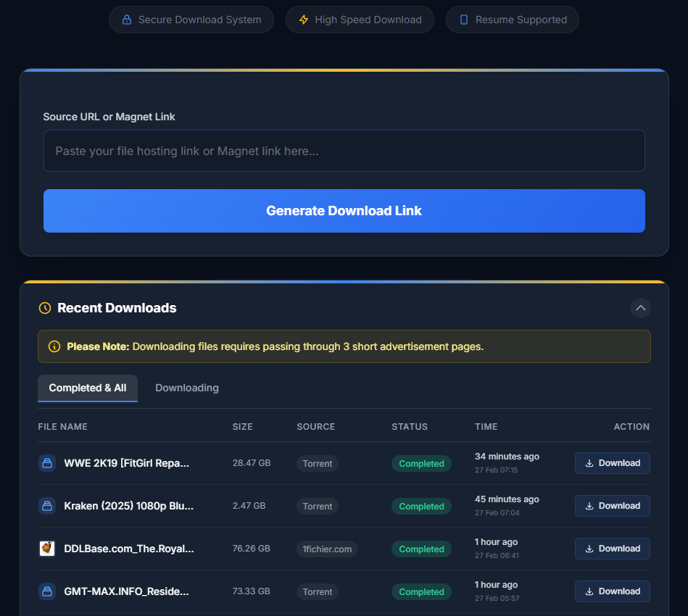
Task: Click the ACTION column header
Action: [632, 426]
